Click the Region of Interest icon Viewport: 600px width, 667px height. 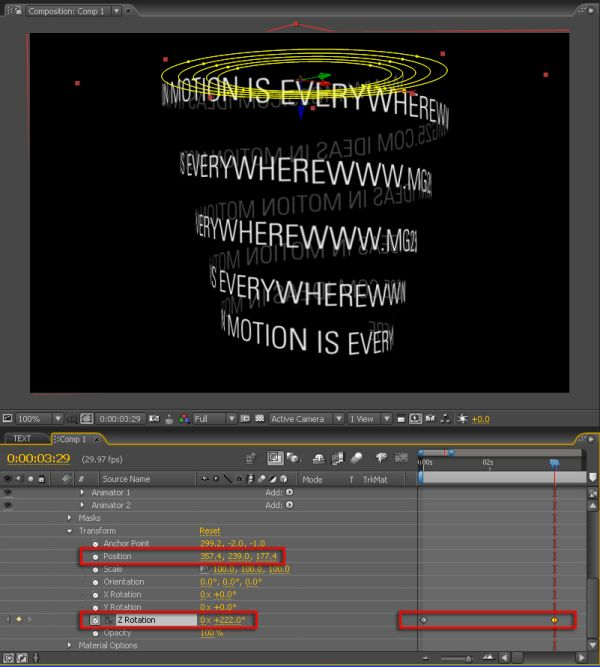(x=245, y=419)
